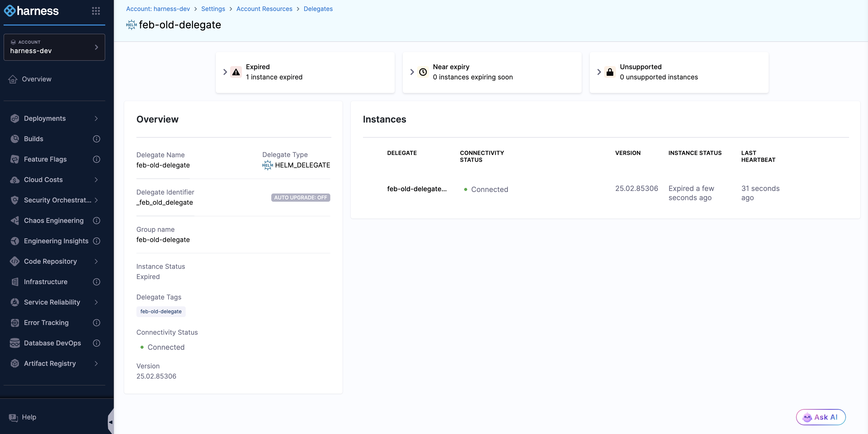868x434 pixels.
Task: Expand the Near expiry card chevron
Action: point(412,72)
